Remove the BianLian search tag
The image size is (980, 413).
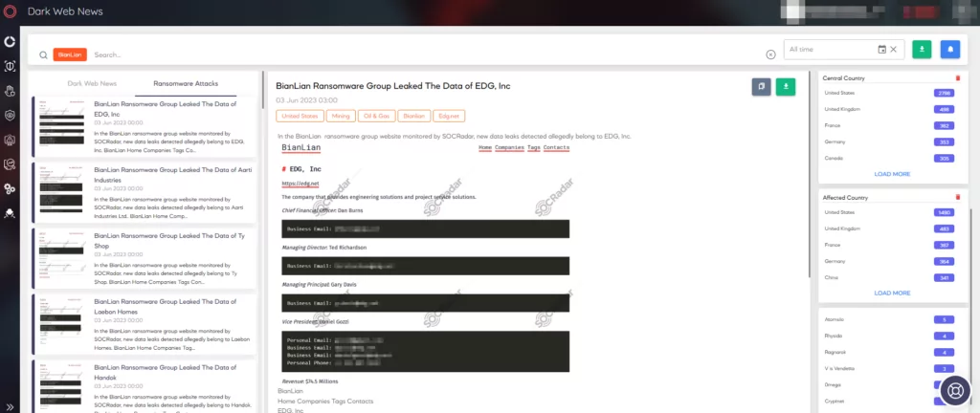70,54
